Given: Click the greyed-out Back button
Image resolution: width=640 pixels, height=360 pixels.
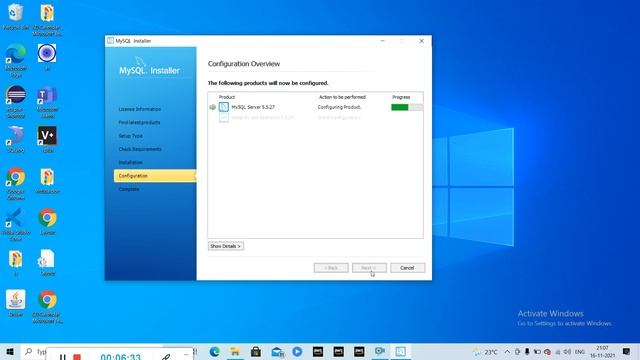Looking at the screenshot, I should tap(331, 268).
